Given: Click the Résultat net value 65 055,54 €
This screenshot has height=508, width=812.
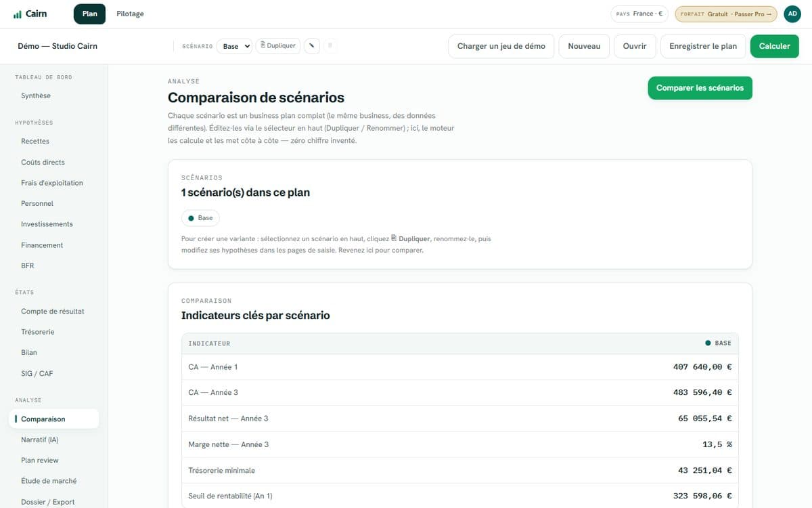Looking at the screenshot, I should [705, 419].
